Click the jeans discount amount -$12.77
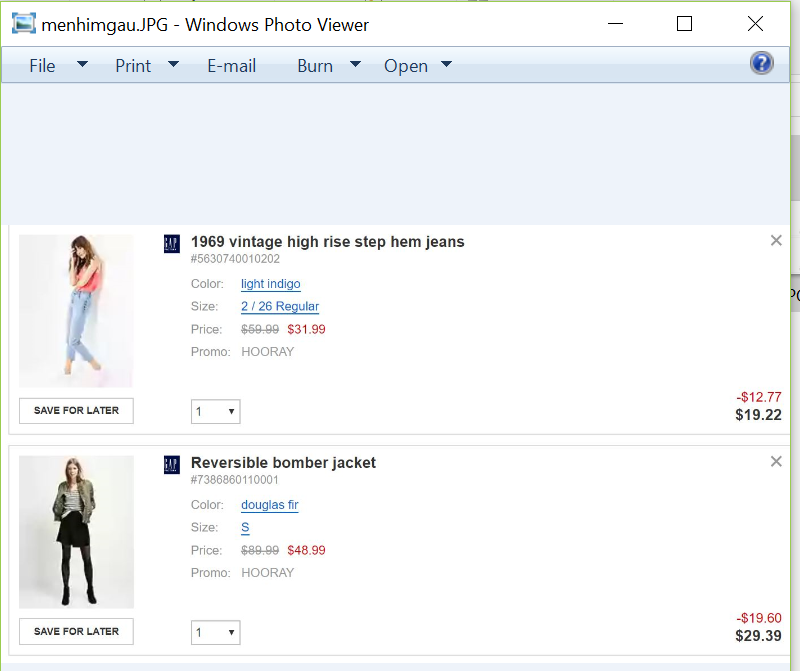 759,397
